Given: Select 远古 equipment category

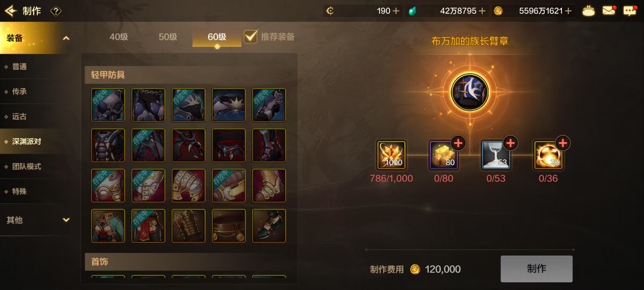Looking at the screenshot, I should click(19, 117).
